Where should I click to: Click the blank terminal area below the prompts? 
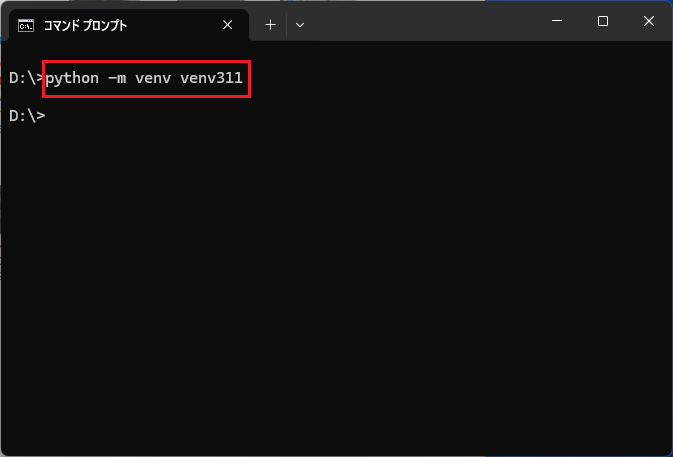tap(336, 300)
